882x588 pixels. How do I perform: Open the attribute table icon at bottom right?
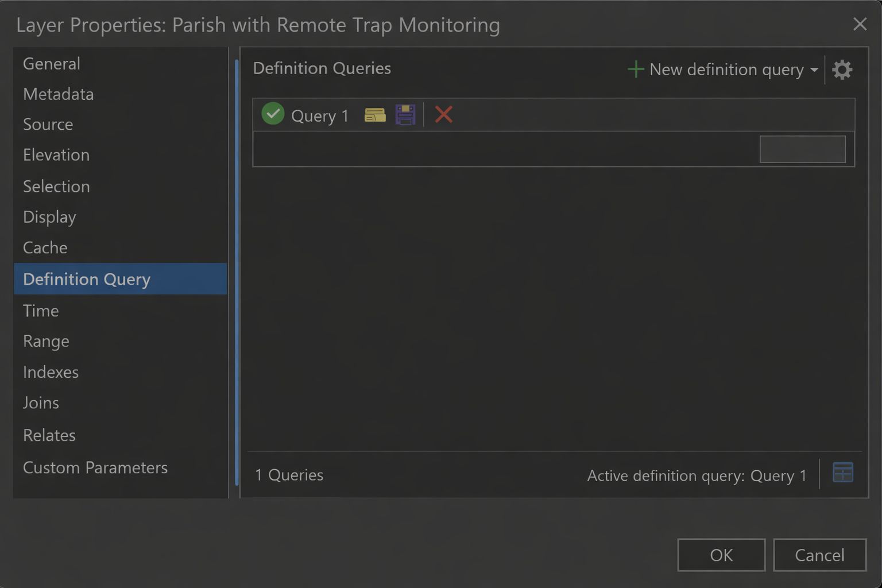842,473
